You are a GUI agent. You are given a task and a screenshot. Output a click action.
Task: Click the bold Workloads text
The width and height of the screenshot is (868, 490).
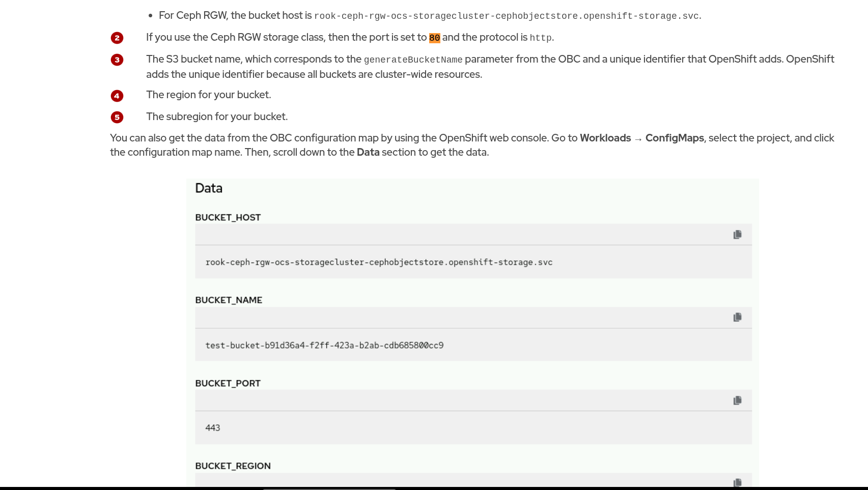pyautogui.click(x=605, y=138)
